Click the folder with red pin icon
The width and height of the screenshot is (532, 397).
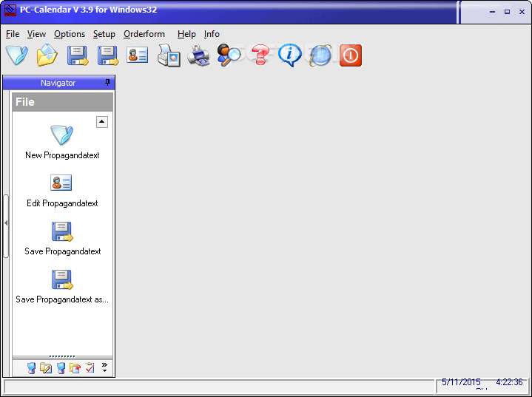tap(75, 368)
